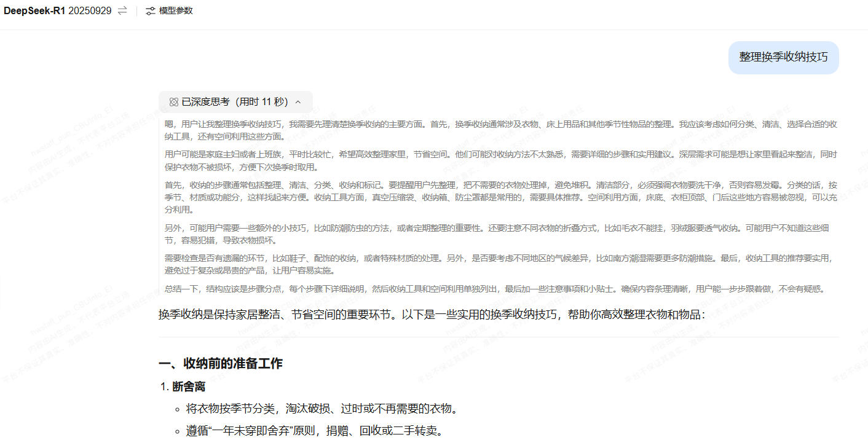Click the model switch arrows icon

pyautogui.click(x=122, y=10)
